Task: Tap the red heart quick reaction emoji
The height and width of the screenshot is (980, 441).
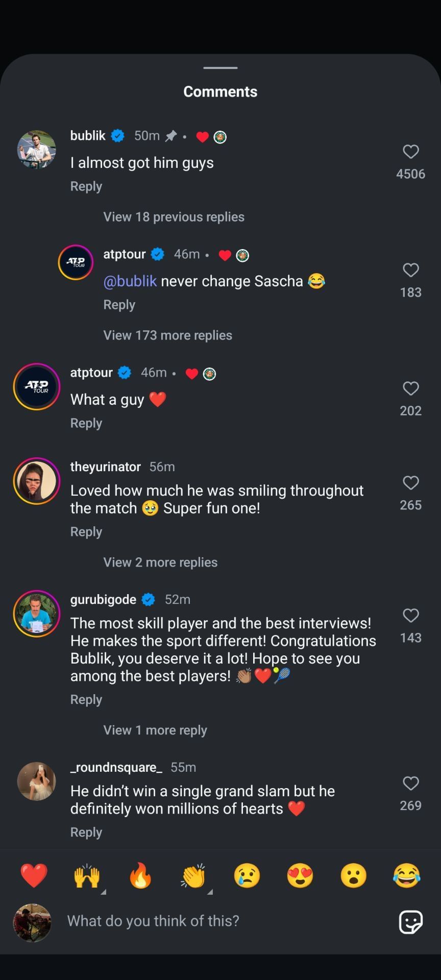Action: [x=34, y=876]
